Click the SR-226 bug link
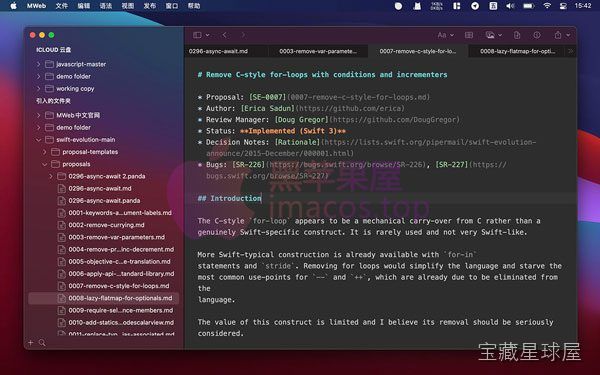Screen dimensions: 600x375 (248, 165)
